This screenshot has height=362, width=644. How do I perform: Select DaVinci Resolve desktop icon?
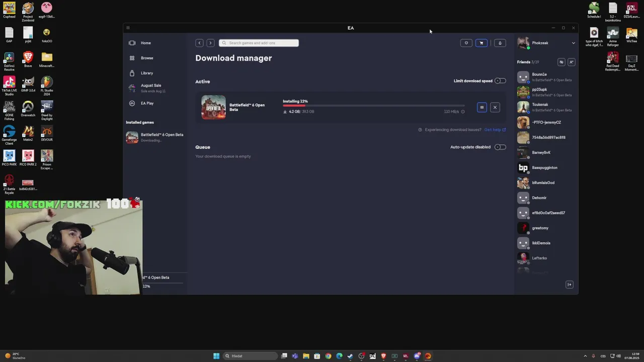[x=9, y=61]
